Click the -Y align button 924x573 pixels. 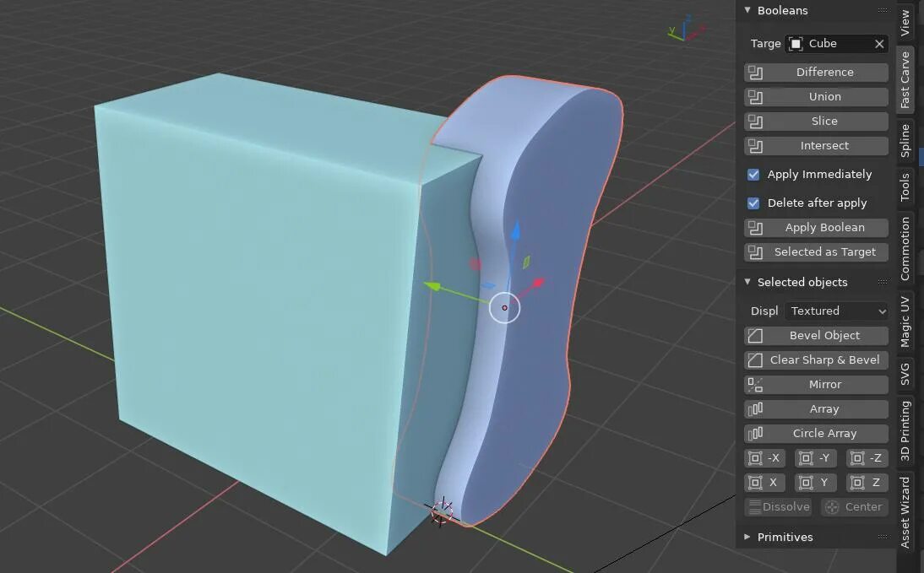point(816,458)
